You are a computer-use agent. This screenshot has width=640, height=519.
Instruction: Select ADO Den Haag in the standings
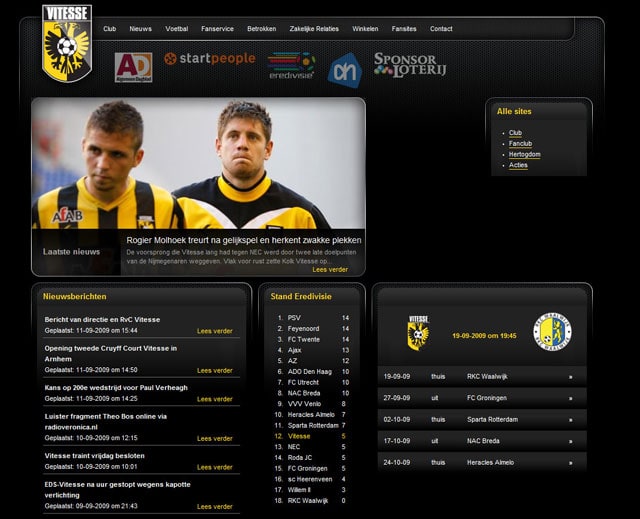click(x=312, y=372)
